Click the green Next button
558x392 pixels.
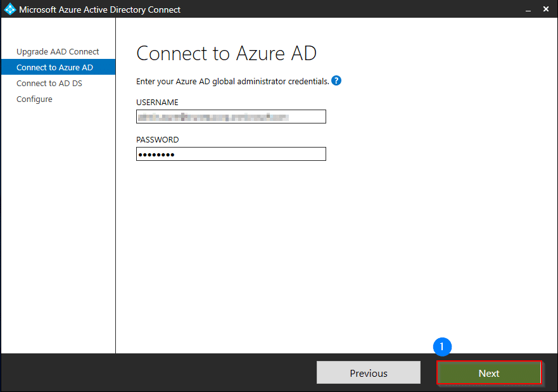coord(489,373)
